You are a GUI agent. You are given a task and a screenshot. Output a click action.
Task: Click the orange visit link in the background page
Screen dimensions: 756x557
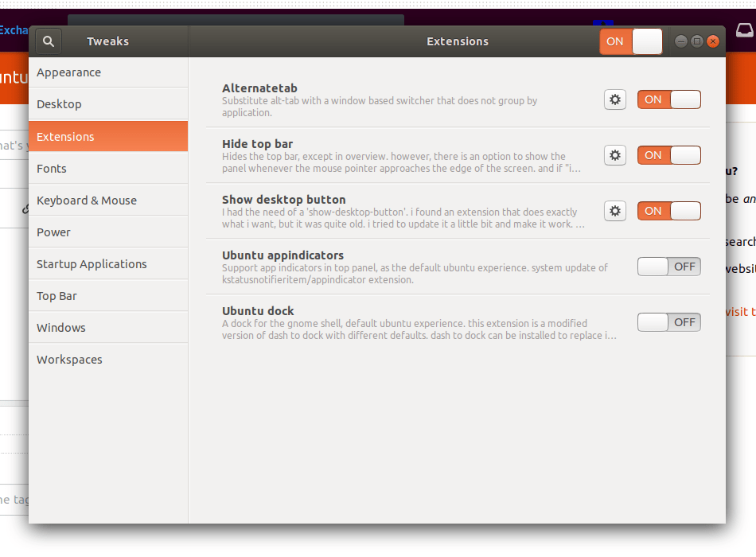(x=738, y=310)
